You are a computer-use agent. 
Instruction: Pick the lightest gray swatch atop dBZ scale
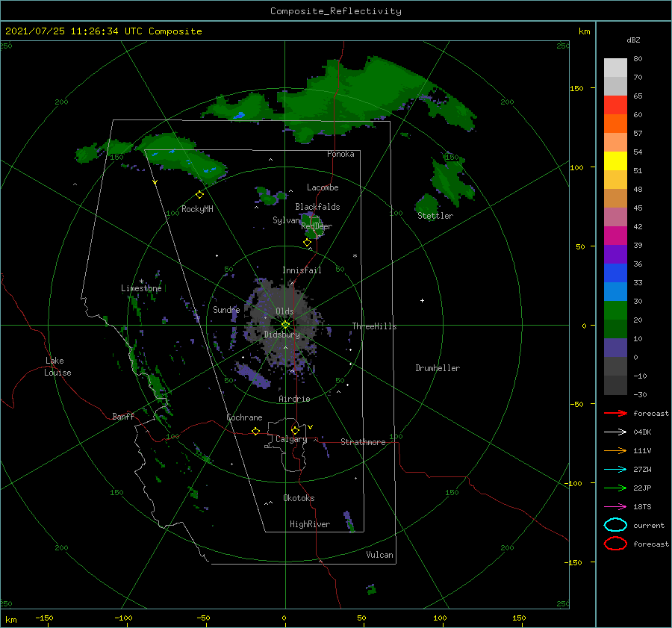615,67
